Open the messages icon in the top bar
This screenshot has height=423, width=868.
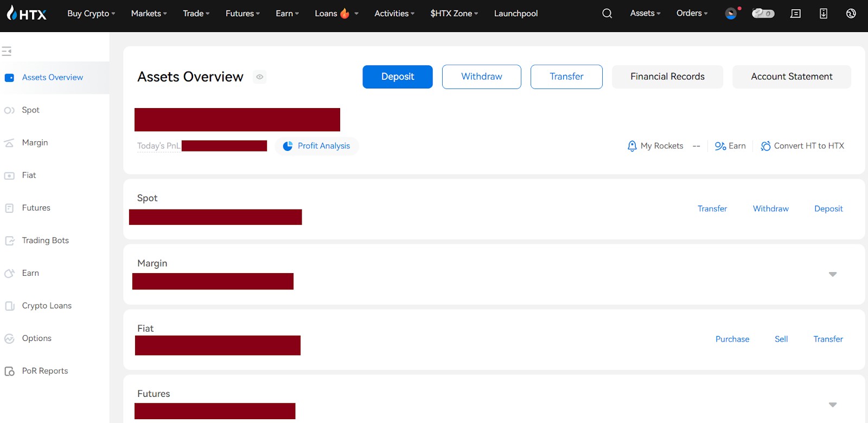click(795, 14)
